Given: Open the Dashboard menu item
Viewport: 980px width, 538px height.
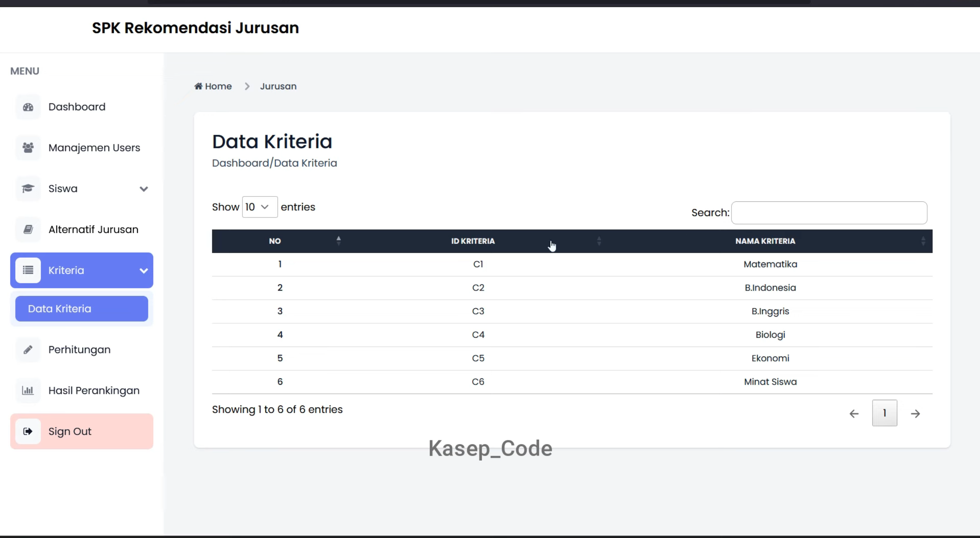Looking at the screenshot, I should (82, 107).
